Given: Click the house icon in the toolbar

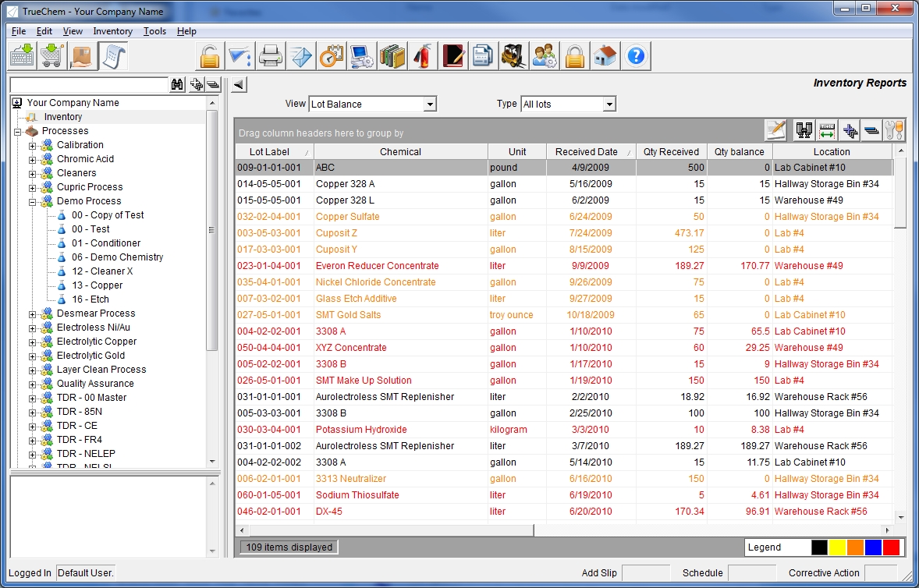Looking at the screenshot, I should coord(605,56).
